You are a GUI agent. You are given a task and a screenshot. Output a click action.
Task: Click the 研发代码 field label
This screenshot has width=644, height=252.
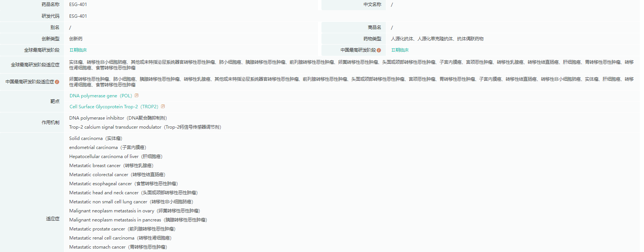[x=50, y=16]
